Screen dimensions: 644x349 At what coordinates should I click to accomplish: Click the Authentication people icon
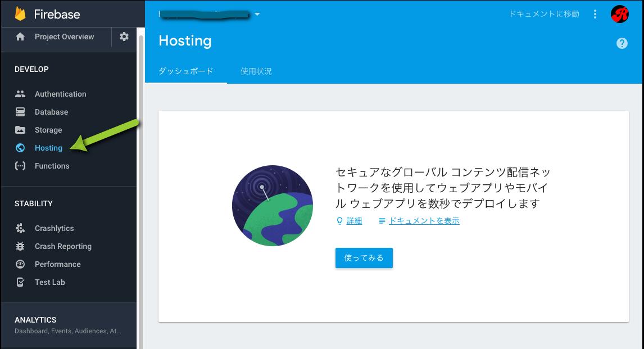point(20,94)
